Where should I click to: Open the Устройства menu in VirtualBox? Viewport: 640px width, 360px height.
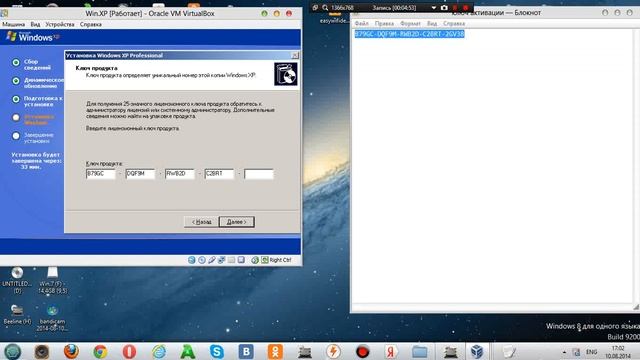click(60, 24)
